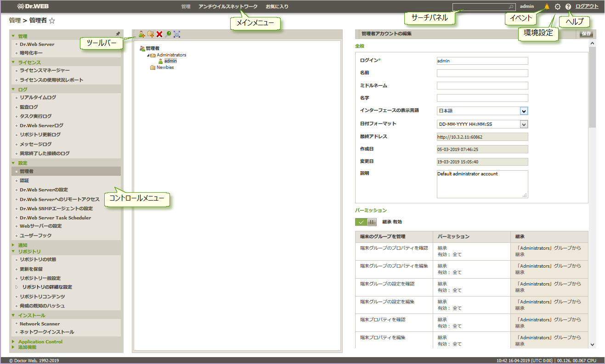Screen dimensions: 605x364
Task: Open help via the question mark icon
Action: [x=568, y=7]
